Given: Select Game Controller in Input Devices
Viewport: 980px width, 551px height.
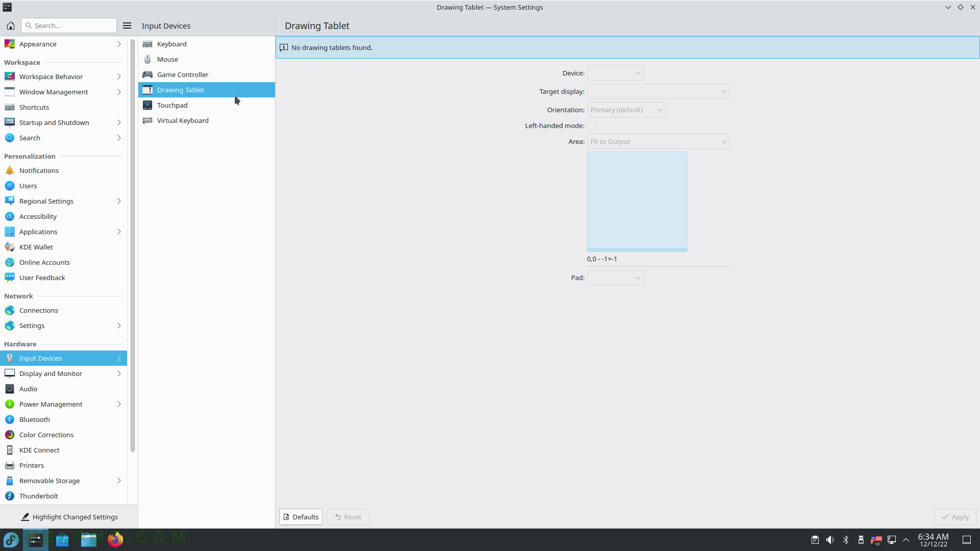Looking at the screenshot, I should tap(207, 74).
